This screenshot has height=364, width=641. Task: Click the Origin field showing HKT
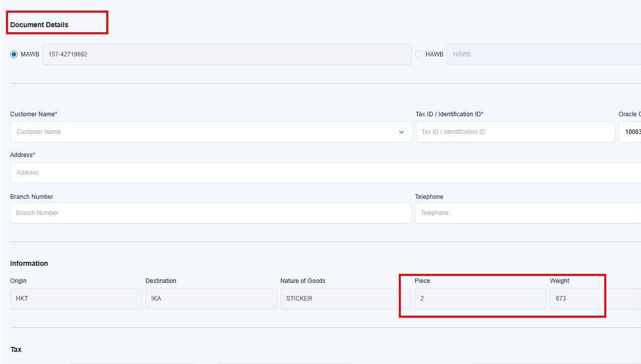coord(76,299)
